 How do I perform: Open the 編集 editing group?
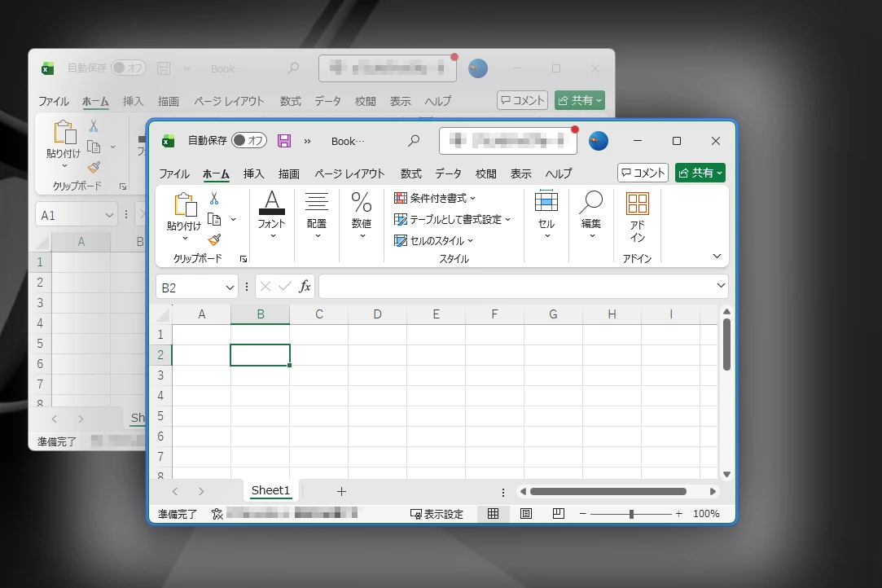point(591,214)
